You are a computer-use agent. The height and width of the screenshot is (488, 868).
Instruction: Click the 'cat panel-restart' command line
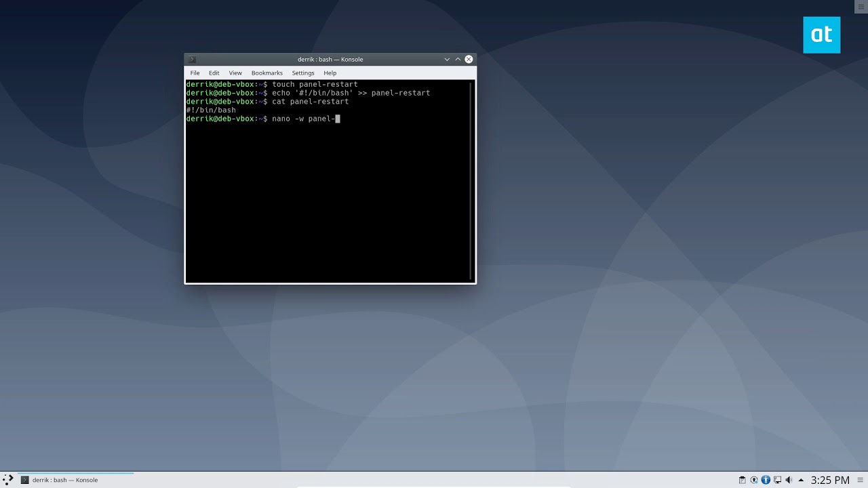point(267,102)
